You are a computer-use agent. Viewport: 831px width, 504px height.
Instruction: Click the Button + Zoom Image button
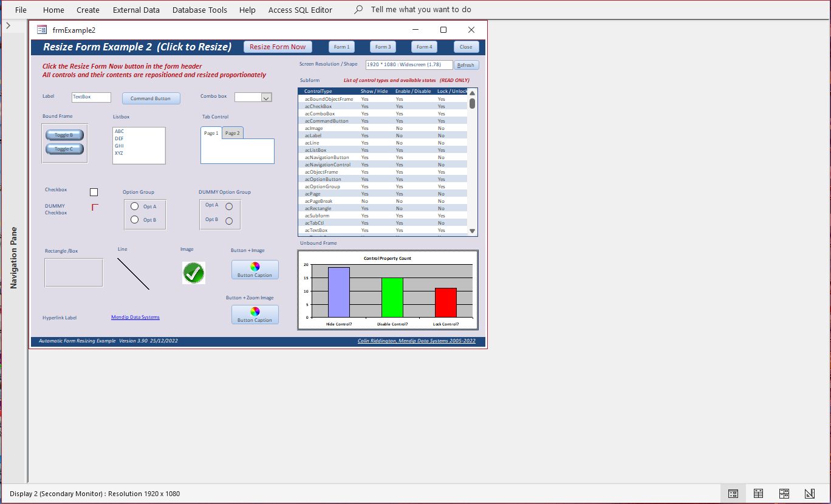point(255,315)
